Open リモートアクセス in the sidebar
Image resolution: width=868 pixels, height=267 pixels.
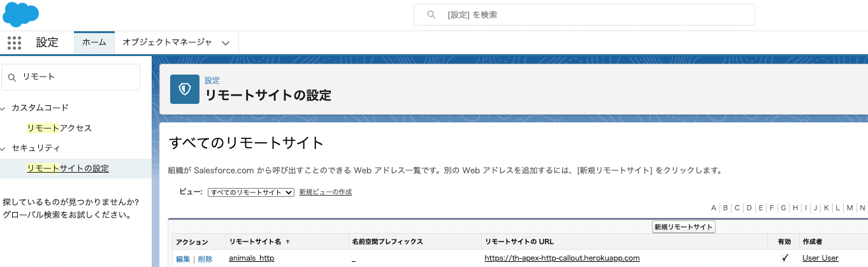(x=59, y=128)
